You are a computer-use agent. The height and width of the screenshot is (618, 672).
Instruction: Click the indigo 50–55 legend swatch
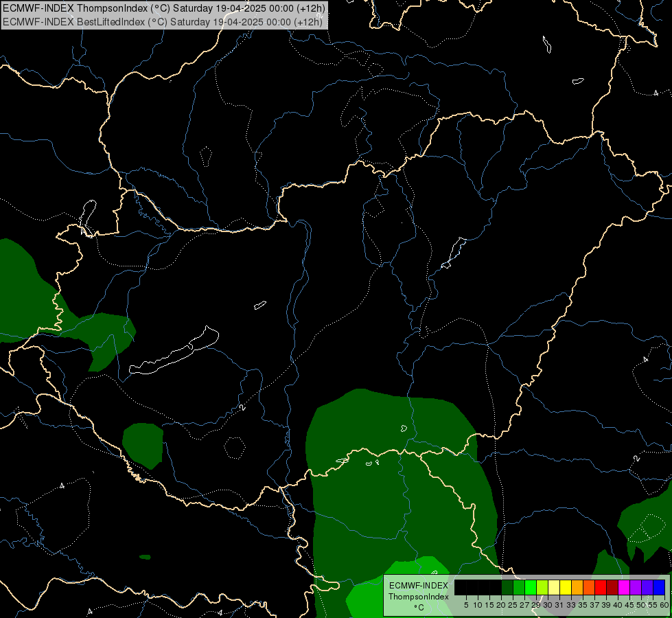pyautogui.click(x=647, y=587)
